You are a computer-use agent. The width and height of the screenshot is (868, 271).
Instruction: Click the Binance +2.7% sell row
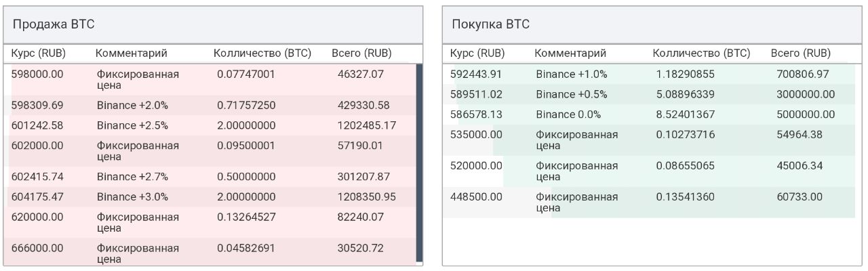210,177
